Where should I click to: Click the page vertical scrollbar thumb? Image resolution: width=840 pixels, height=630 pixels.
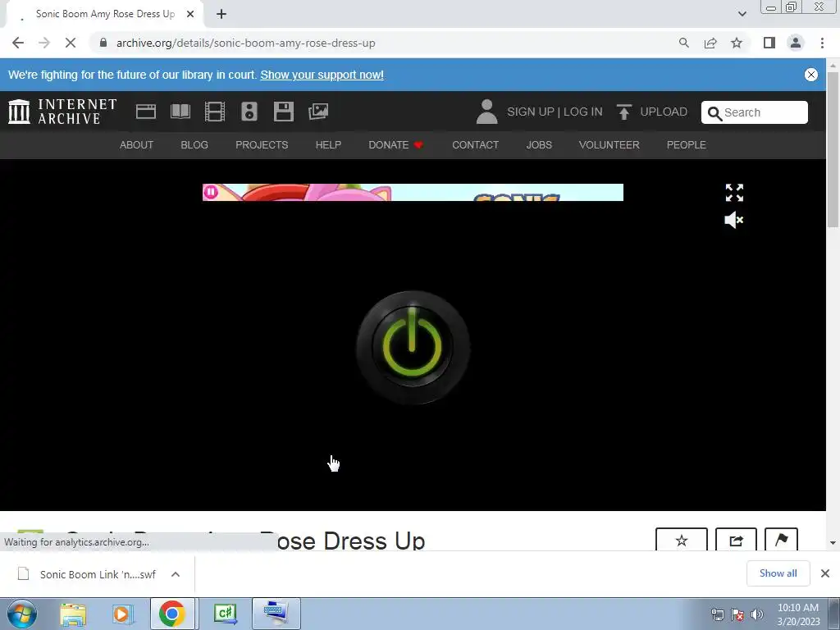tap(833, 150)
